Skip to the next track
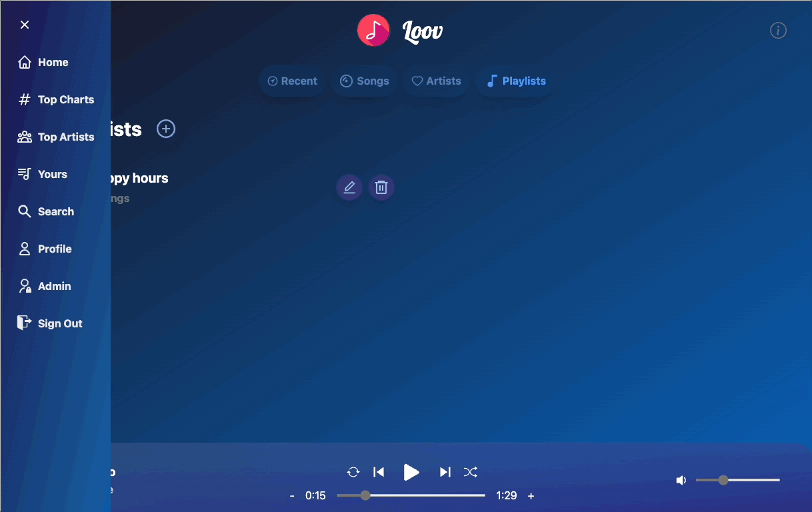812x512 pixels. pyautogui.click(x=445, y=472)
